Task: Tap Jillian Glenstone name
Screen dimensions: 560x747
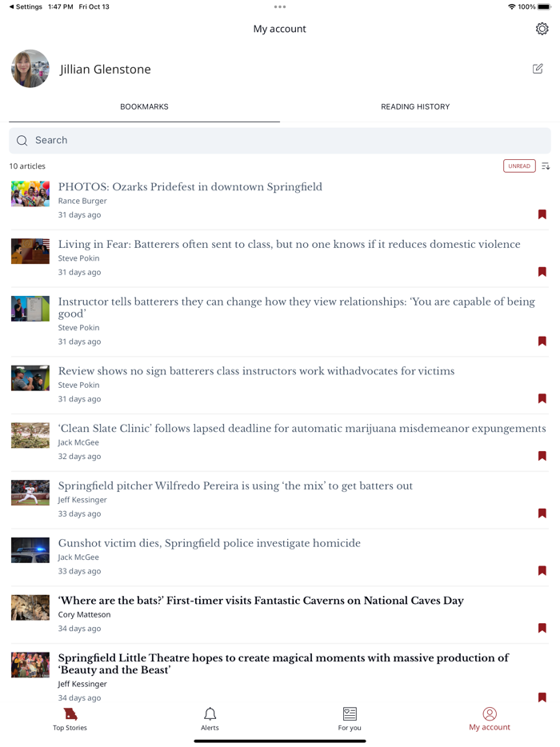Action: coord(106,69)
